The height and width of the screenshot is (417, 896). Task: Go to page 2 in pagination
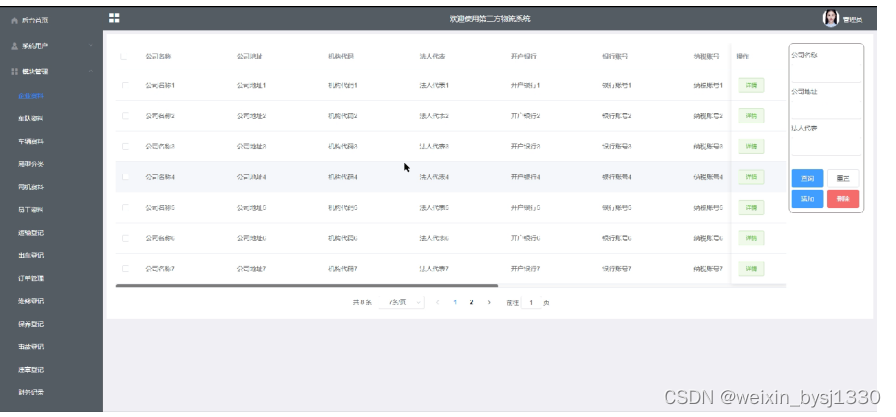pos(471,302)
